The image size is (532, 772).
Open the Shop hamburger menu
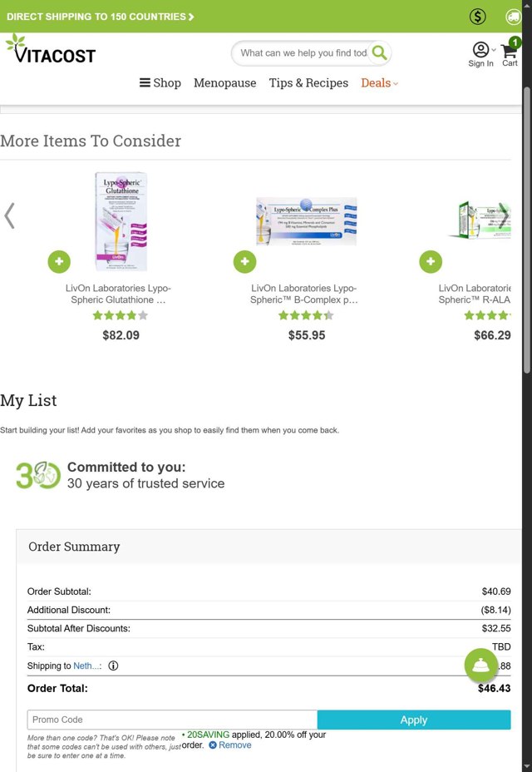coord(160,83)
